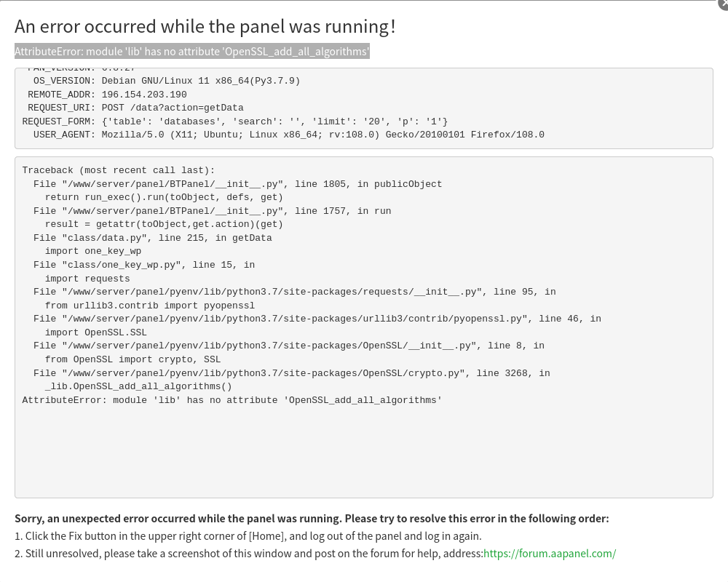Click the urllib3 pyopenssl.py line 46 entry
This screenshot has width=728, height=582.
point(317,319)
